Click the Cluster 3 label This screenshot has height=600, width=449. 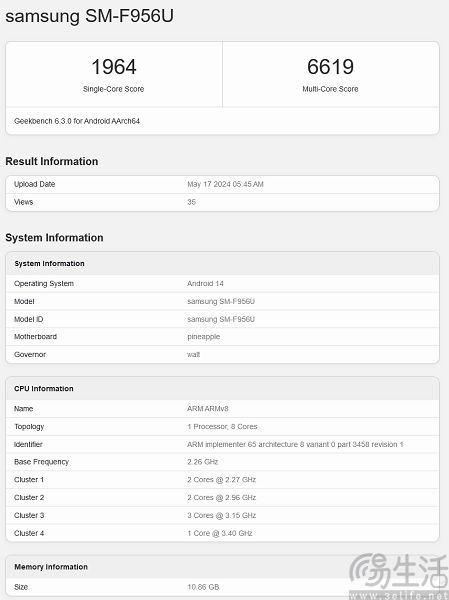tap(29, 515)
